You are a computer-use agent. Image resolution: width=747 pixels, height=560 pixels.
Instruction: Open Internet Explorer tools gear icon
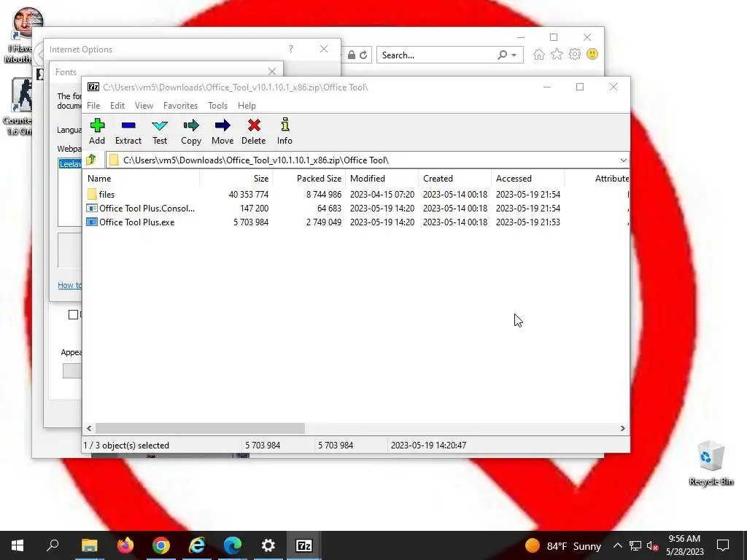pyautogui.click(x=575, y=54)
